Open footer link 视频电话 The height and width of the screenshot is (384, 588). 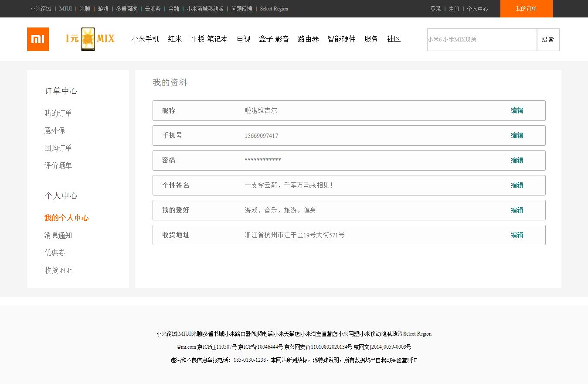tap(262, 334)
